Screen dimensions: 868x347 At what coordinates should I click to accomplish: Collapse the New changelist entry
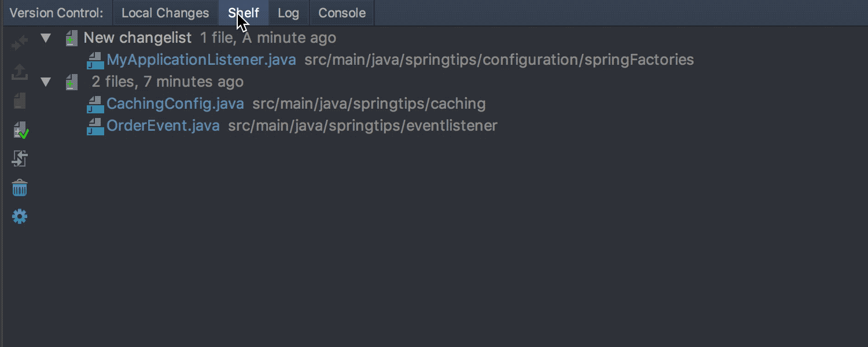point(46,38)
